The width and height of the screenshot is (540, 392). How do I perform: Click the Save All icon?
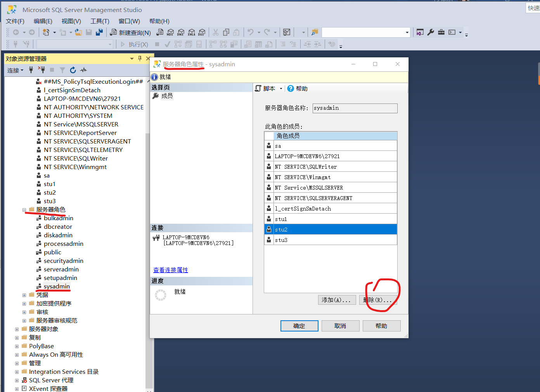[99, 33]
